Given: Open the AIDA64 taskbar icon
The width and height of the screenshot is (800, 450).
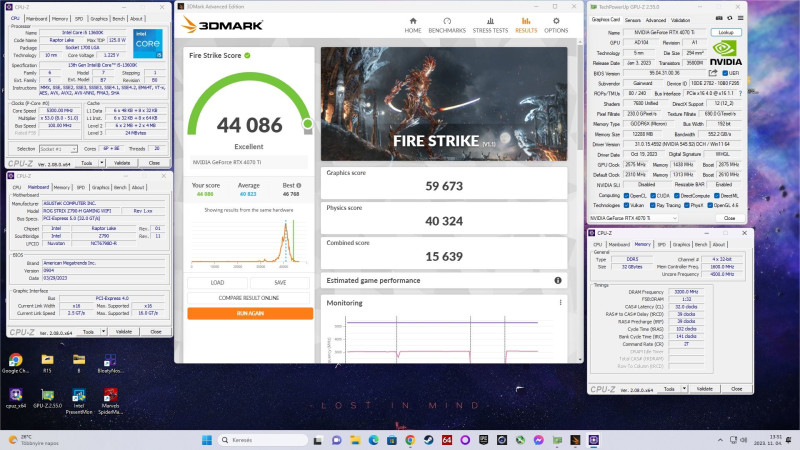Looking at the screenshot, I should click(447, 440).
